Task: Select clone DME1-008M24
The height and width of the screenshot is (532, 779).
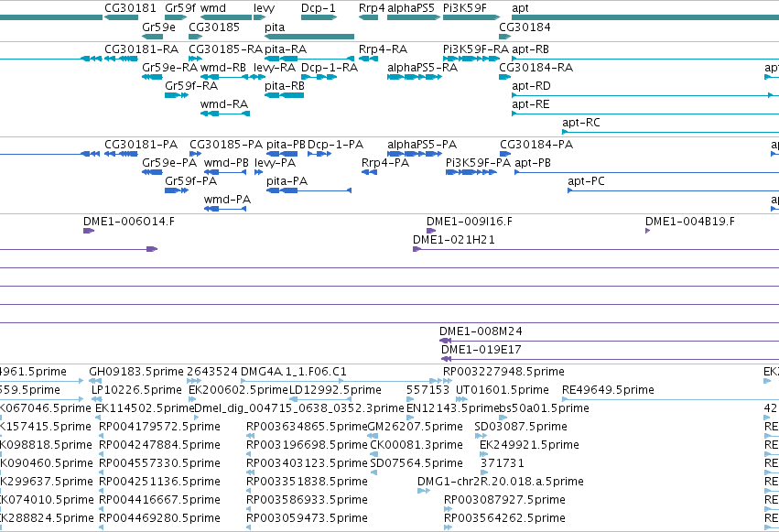Action: coord(481,331)
